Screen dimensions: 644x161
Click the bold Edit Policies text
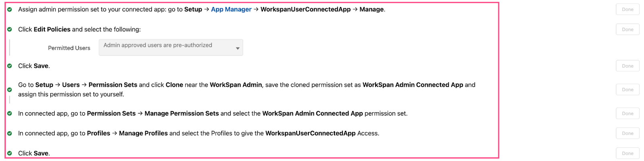point(52,29)
